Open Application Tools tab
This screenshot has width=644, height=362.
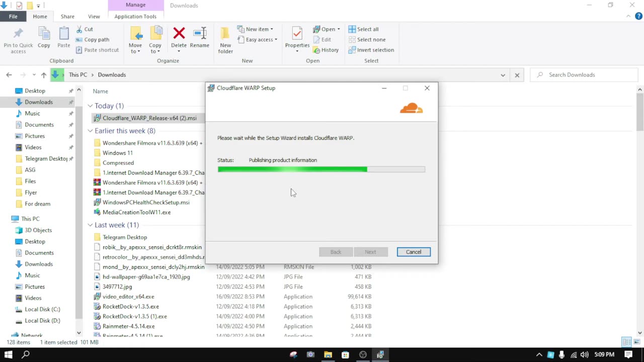point(135,16)
